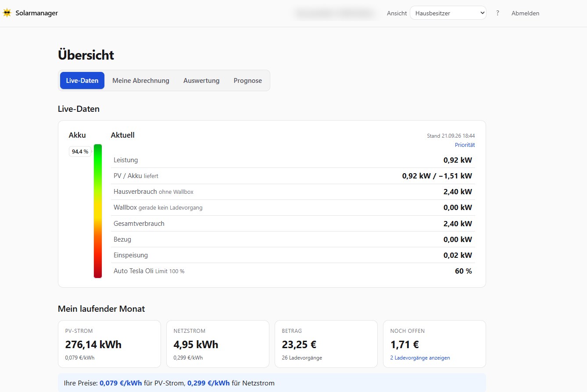Image resolution: width=587 pixels, height=392 pixels.
Task: Click the Netzstrom 4,95 kWh card
Action: point(218,344)
